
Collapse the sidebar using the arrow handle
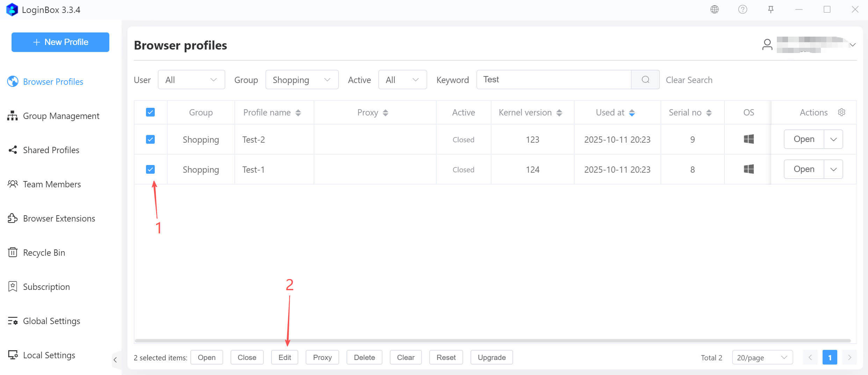[x=115, y=360]
